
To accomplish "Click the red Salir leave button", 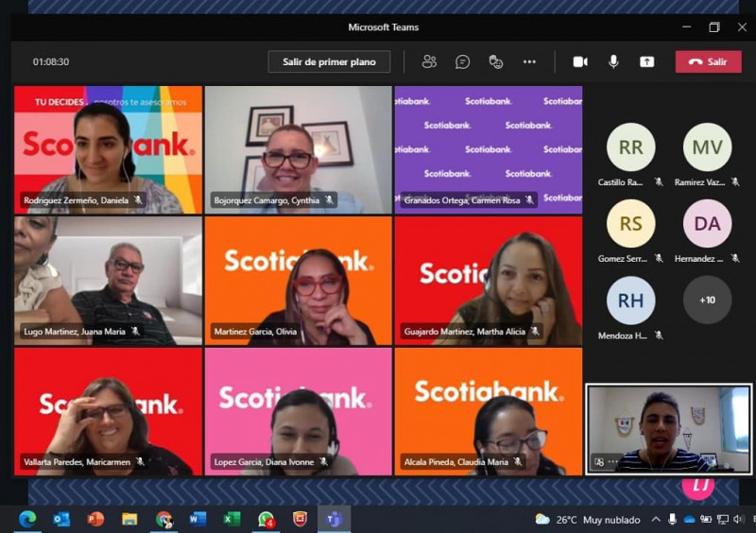I will pos(708,61).
